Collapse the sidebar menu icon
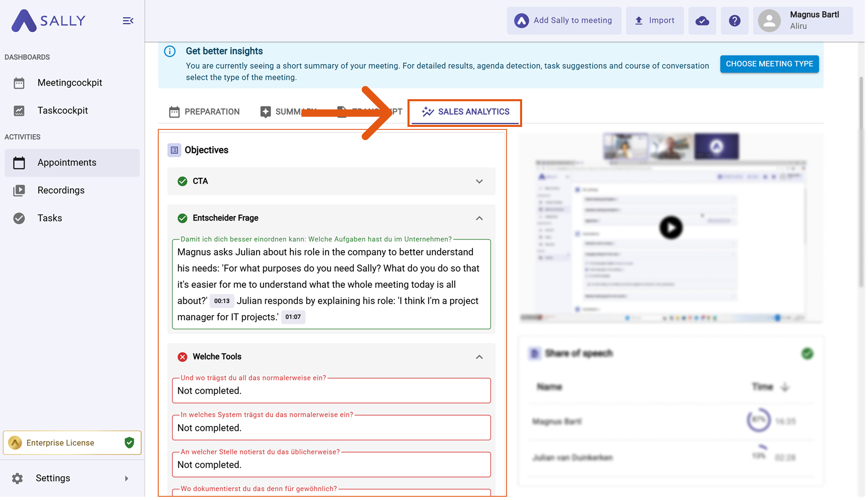Viewport: 868px width, 500px height. (128, 20)
